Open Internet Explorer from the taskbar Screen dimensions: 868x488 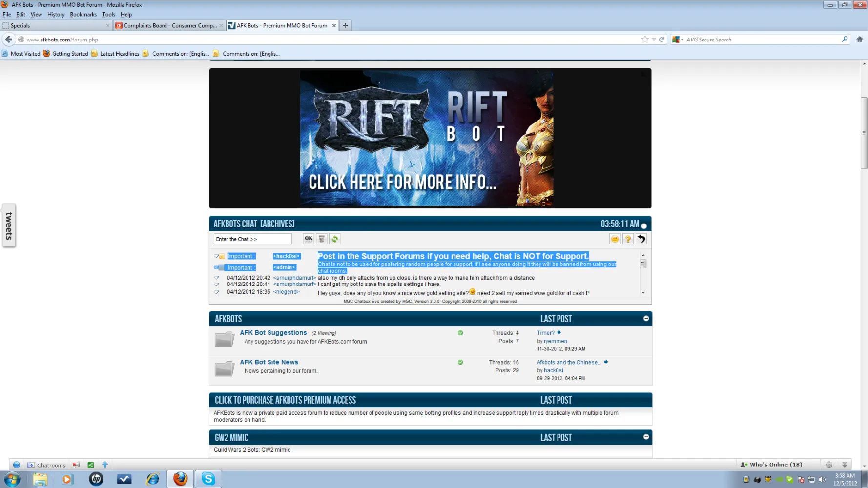(x=153, y=479)
